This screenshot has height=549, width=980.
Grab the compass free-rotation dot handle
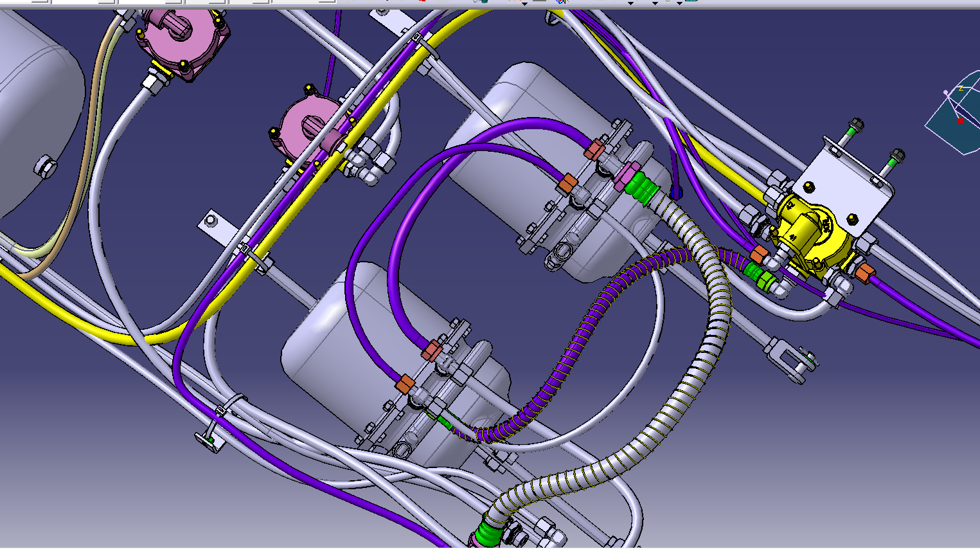(945, 93)
